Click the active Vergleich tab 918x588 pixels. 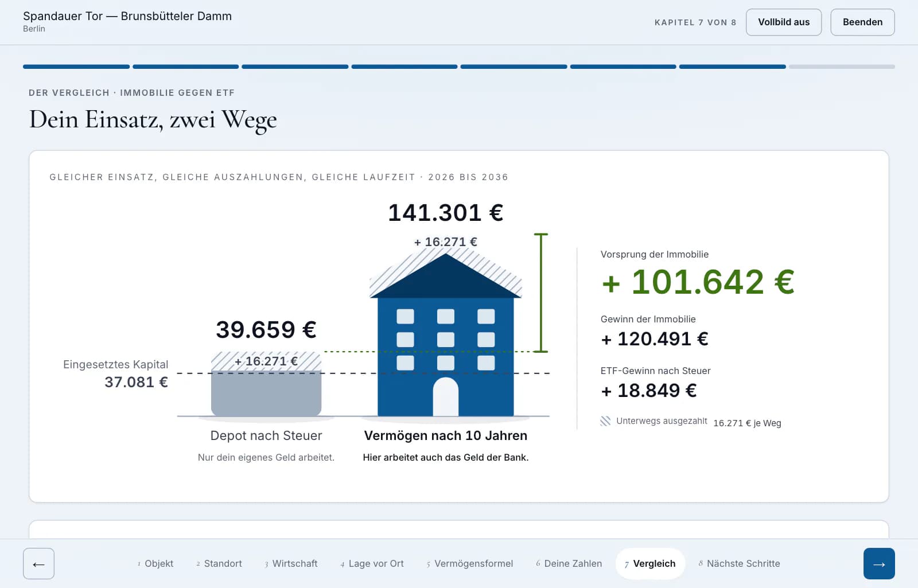(x=650, y=563)
